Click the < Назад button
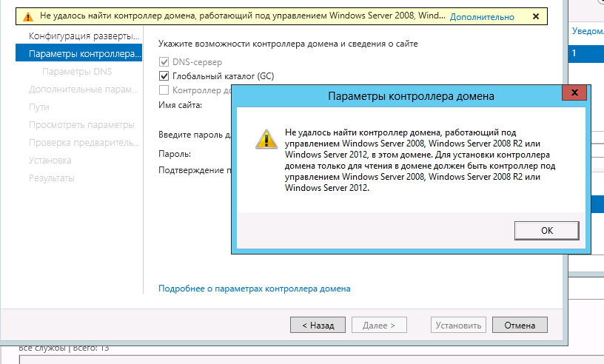Screen dimensions: 604x364 pos(318,325)
